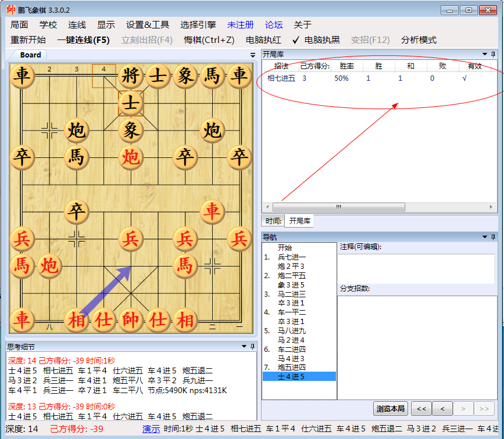Click 一键连线(F5) button
The height and width of the screenshot is (439, 504).
[x=84, y=40]
